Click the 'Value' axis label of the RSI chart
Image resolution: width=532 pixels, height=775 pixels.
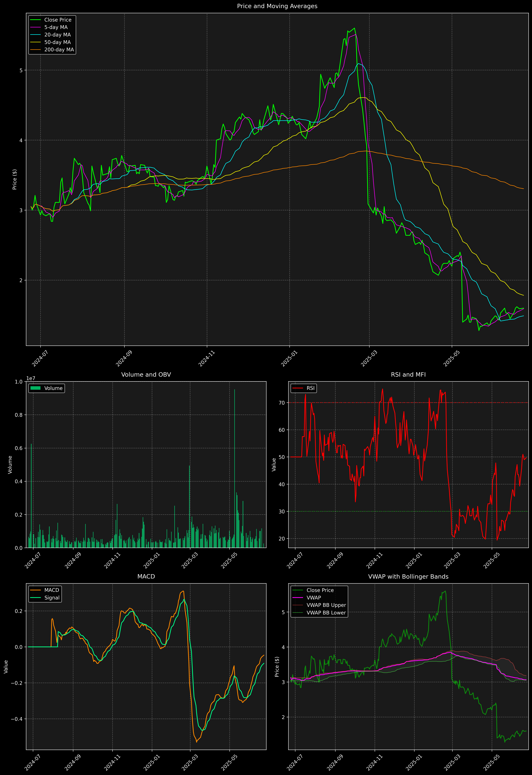click(x=274, y=464)
